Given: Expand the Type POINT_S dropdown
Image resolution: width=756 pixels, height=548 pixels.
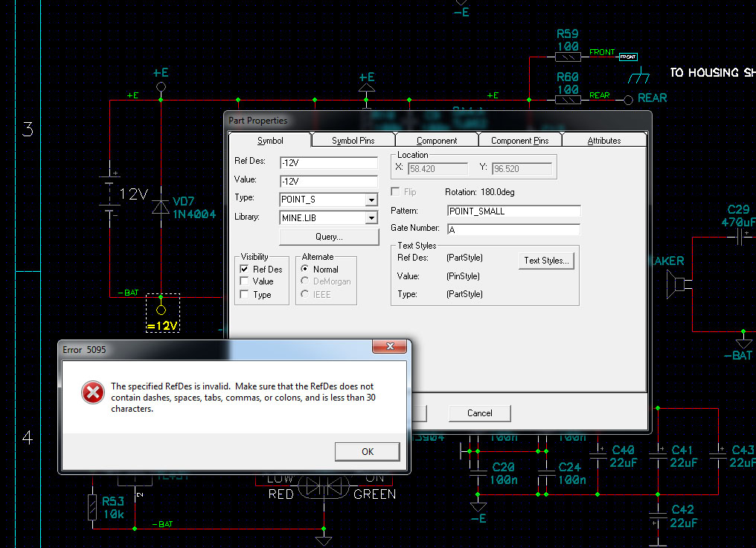Looking at the screenshot, I should (x=371, y=200).
